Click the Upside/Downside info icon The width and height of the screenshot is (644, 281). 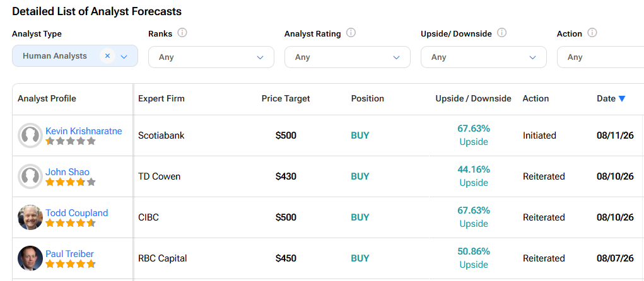click(502, 33)
